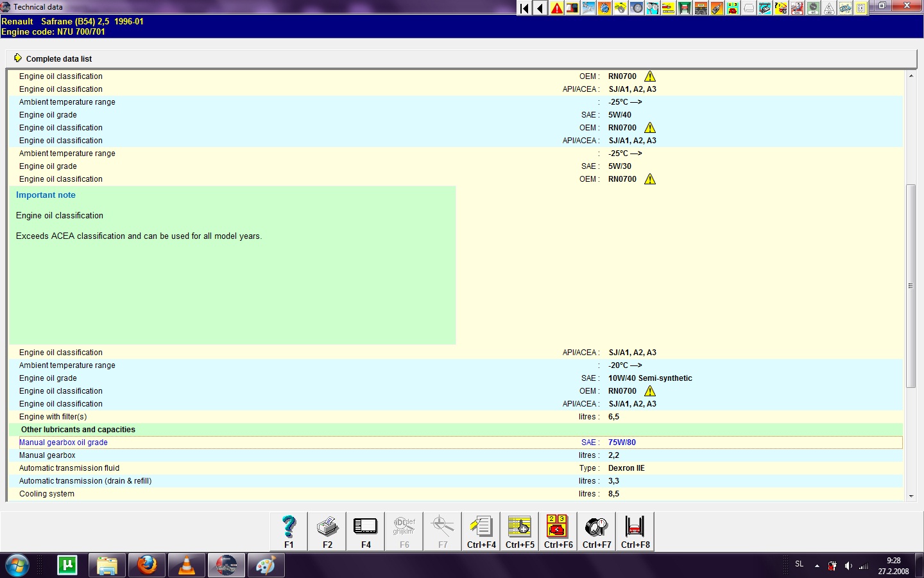924x578 pixels.
Task: Click the Engine with filter(s) row label
Action: point(53,417)
